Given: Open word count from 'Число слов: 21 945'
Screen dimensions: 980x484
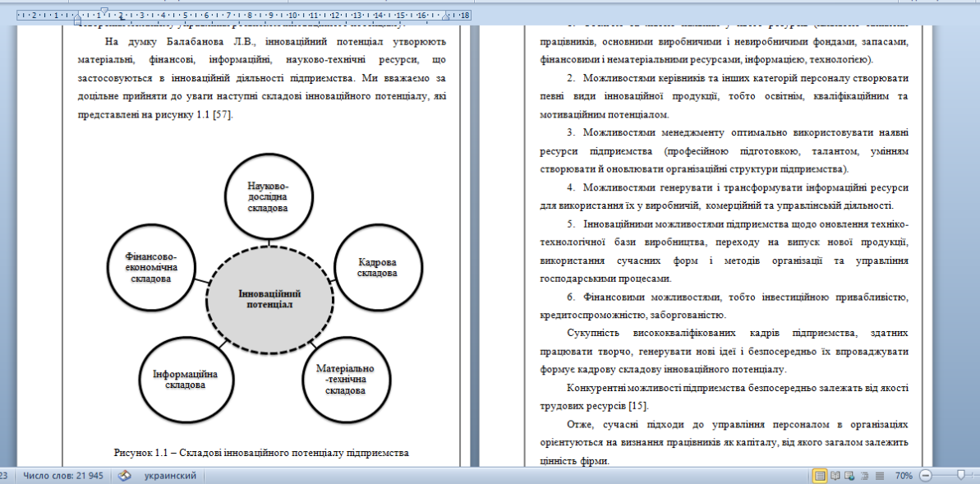Looking at the screenshot, I should pyautogui.click(x=62, y=476).
